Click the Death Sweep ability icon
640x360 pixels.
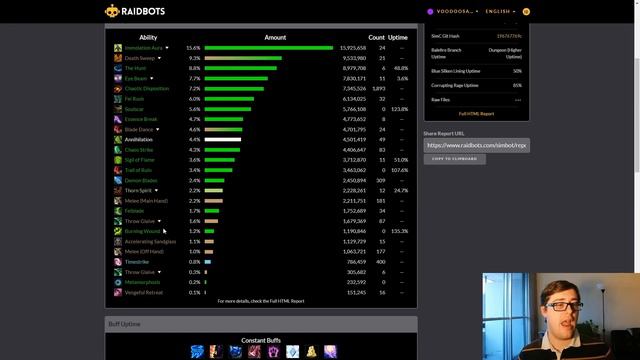point(118,58)
